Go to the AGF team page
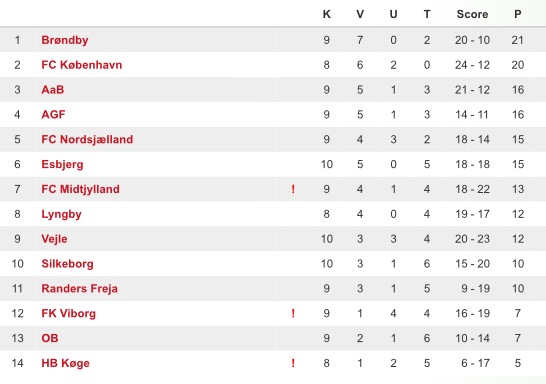 (x=53, y=115)
